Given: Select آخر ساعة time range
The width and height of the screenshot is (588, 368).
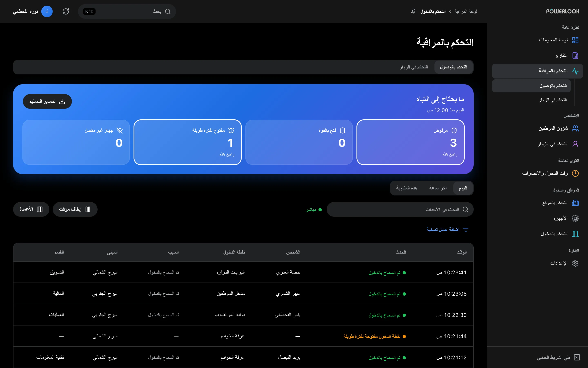Looking at the screenshot, I should [x=438, y=188].
